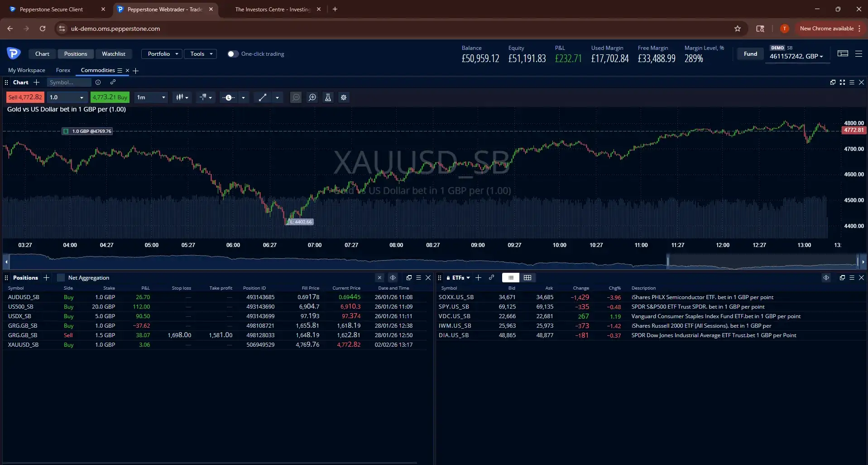The height and width of the screenshot is (465, 868).
Task: Open the flask lab features icon
Action: [x=328, y=97]
